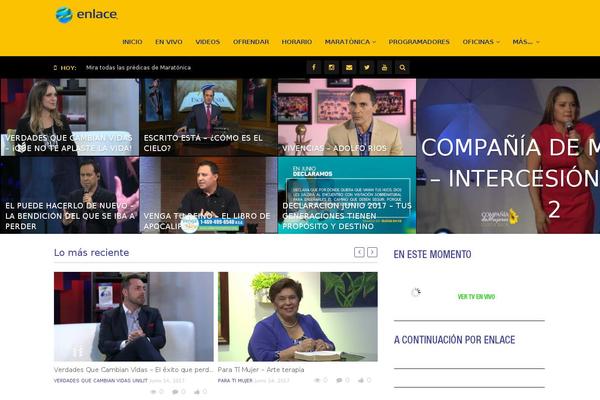Show next items in Lo más reciente

tap(372, 252)
